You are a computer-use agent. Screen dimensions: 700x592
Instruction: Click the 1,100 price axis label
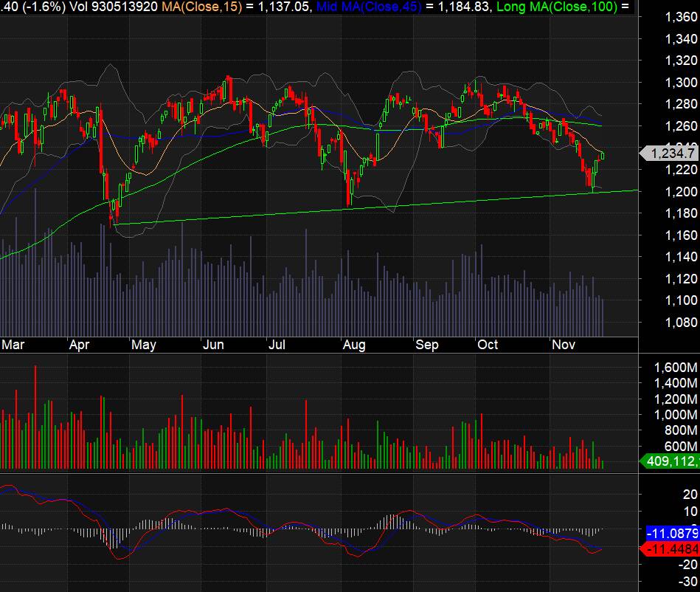click(681, 300)
